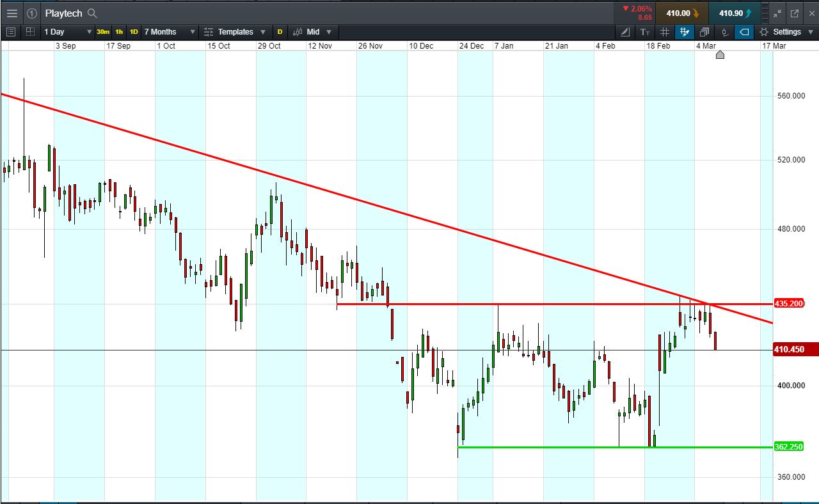Open the order list panel icon
The width and height of the screenshot is (819, 504).
click(x=11, y=31)
